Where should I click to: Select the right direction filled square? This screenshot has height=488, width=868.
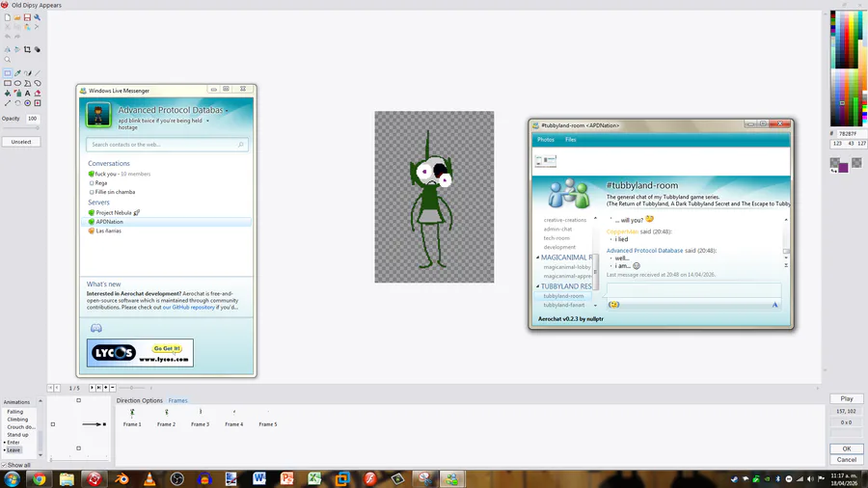(x=104, y=424)
